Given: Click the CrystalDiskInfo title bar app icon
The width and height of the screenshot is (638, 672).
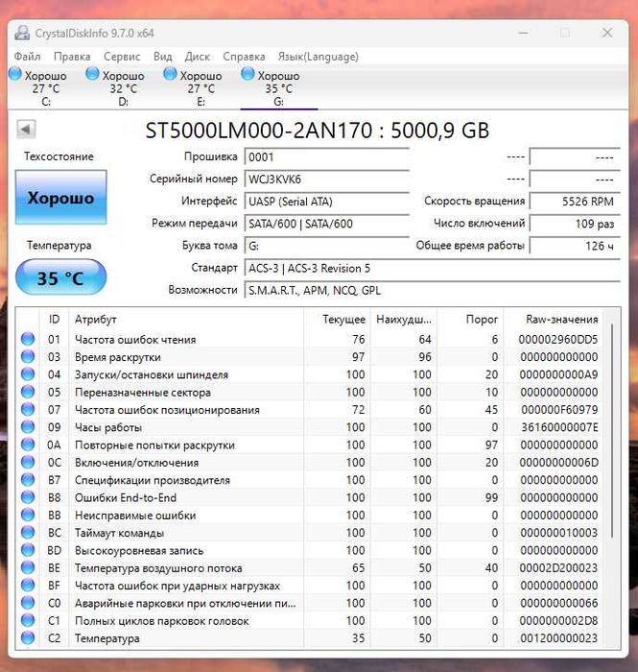Looking at the screenshot, I should pyautogui.click(x=22, y=33).
